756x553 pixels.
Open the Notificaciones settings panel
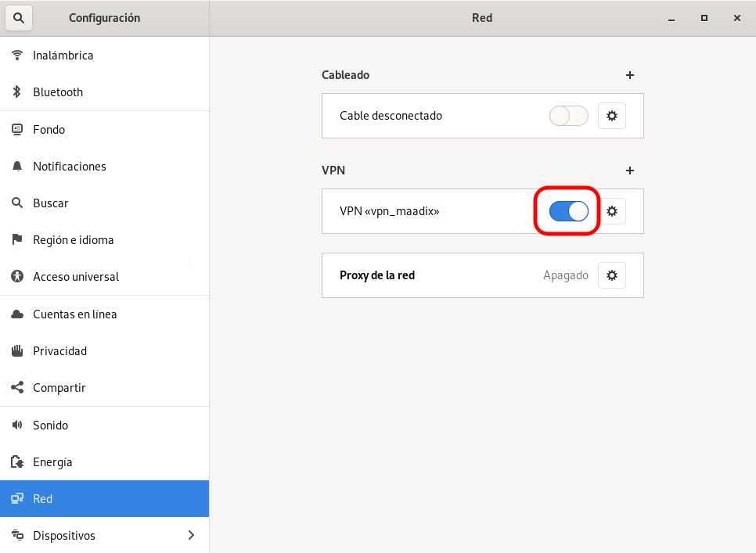click(x=105, y=166)
